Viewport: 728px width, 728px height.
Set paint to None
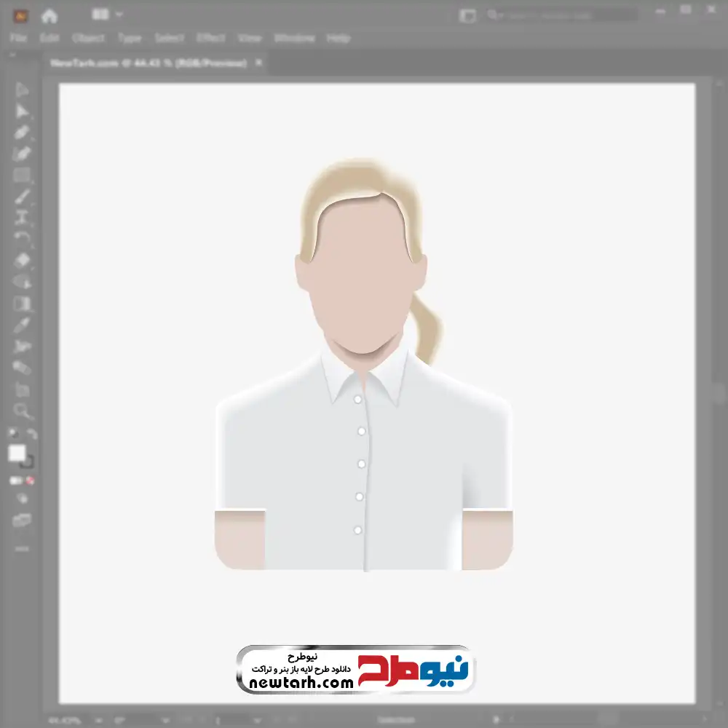click(x=30, y=480)
